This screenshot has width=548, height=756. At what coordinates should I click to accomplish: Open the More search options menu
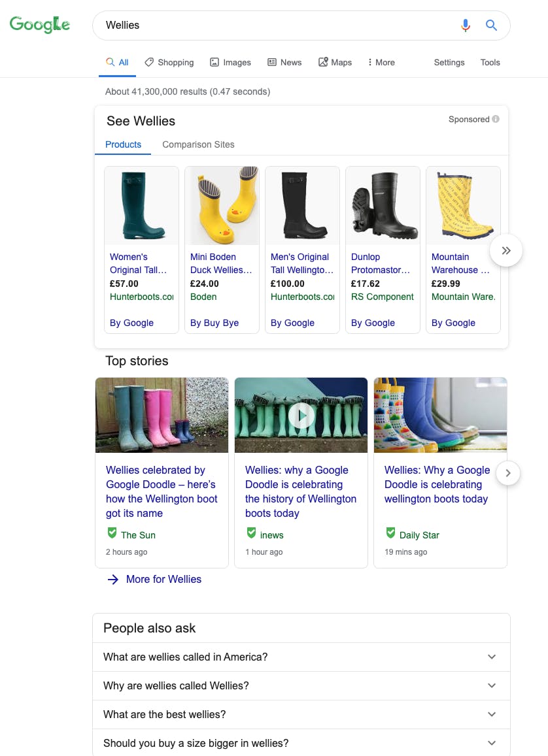pyautogui.click(x=381, y=62)
